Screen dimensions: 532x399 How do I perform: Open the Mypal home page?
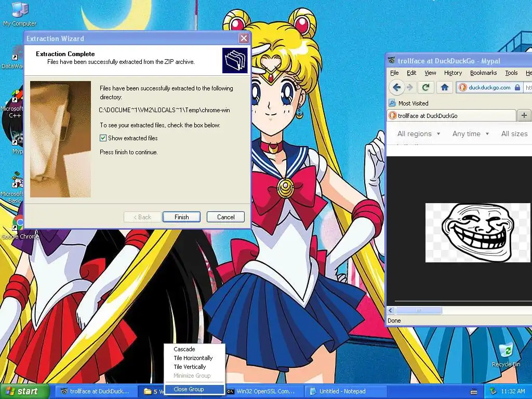tap(445, 87)
